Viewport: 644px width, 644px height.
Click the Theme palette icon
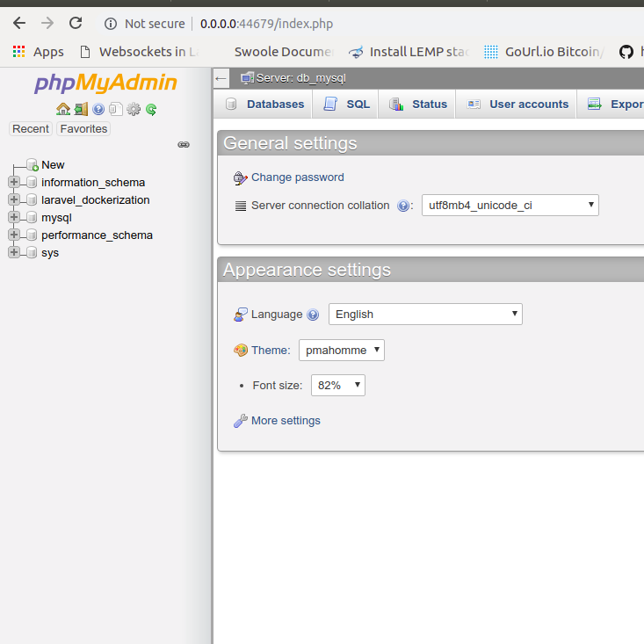tap(240, 351)
